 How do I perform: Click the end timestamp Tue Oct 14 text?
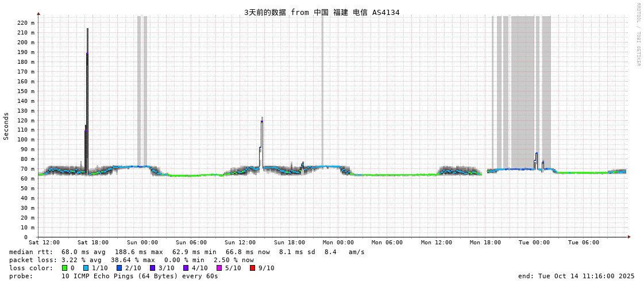[x=576, y=276]
